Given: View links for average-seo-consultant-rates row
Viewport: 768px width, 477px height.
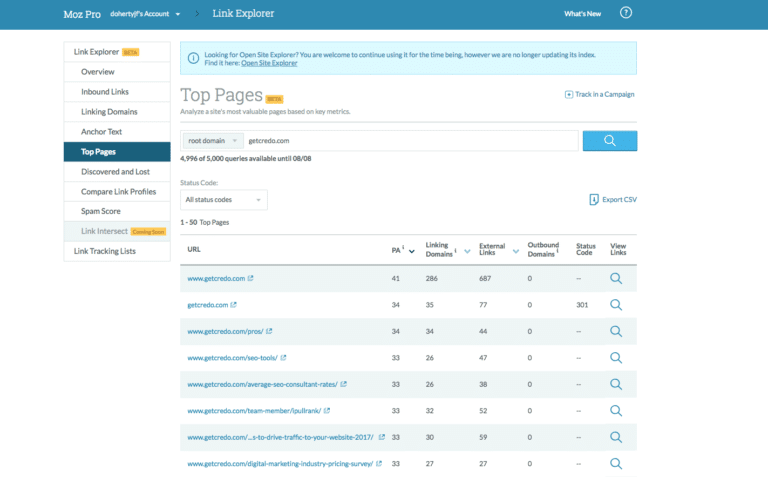Looking at the screenshot, I should (x=616, y=384).
